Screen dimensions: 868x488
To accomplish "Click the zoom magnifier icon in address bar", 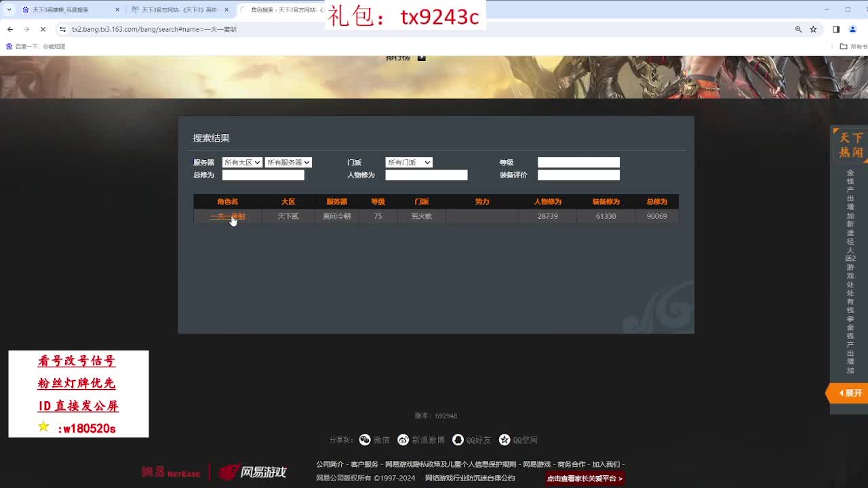I will pyautogui.click(x=798, y=29).
